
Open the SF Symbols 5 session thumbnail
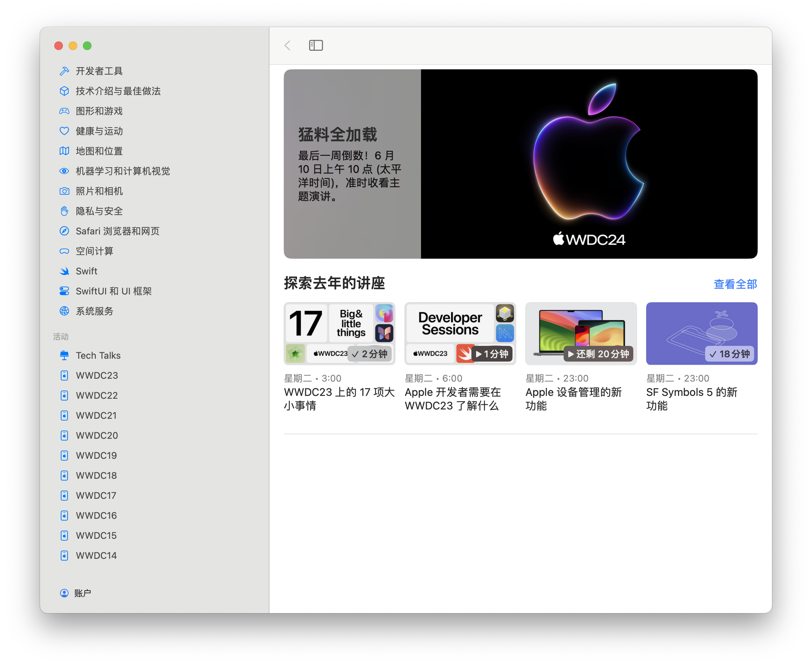701,333
